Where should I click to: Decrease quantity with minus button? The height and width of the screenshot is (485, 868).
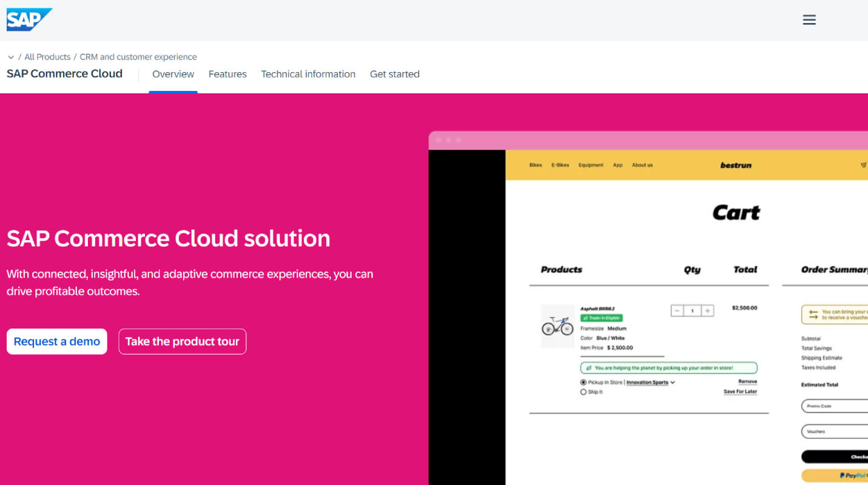[678, 311]
